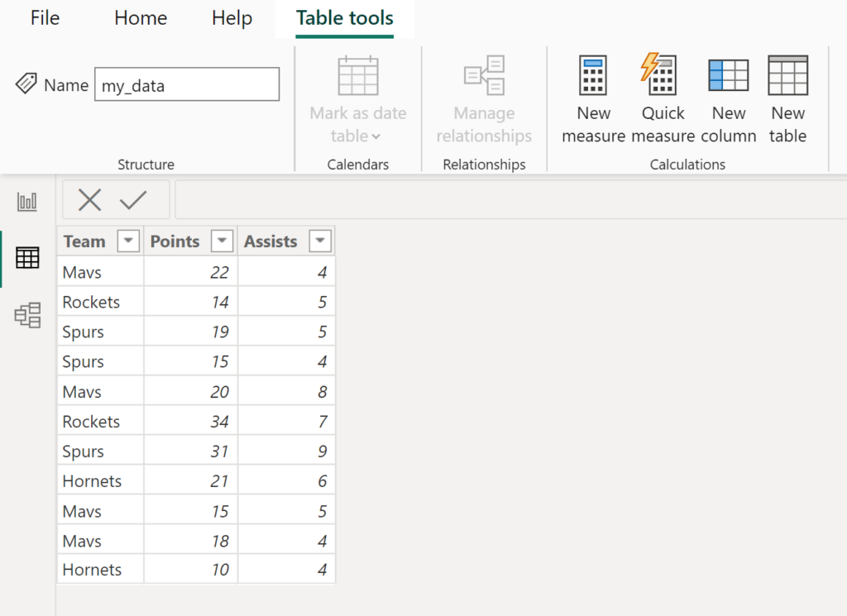
Task: Open the Assists column filter menu
Action: (320, 241)
